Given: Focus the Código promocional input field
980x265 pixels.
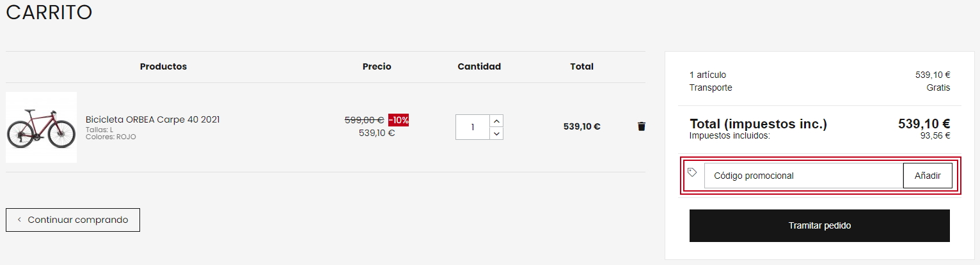Looking at the screenshot, I should (x=803, y=176).
